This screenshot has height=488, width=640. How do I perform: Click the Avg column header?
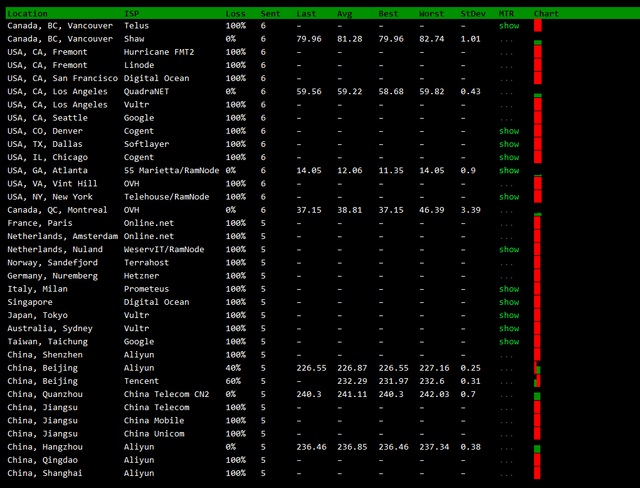point(344,13)
